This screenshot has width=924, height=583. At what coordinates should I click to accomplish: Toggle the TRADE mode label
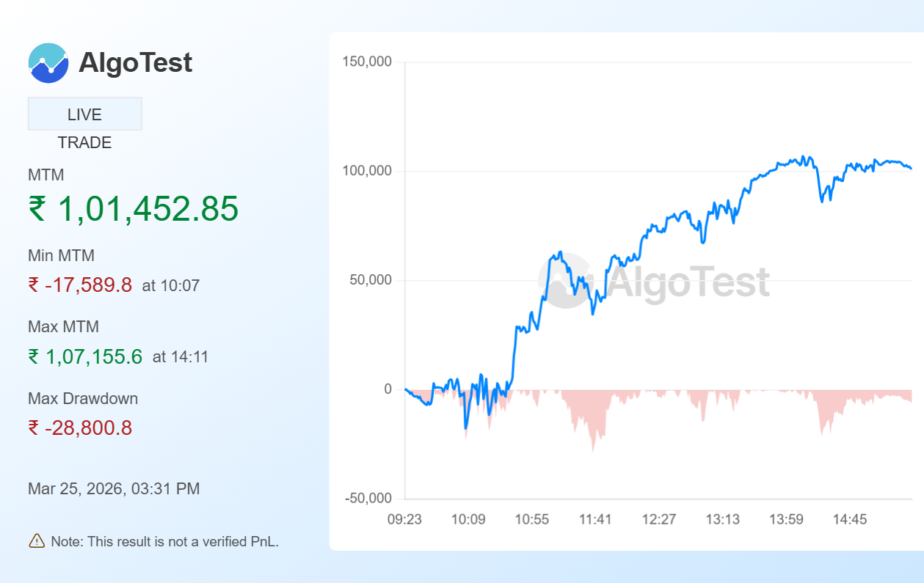[x=84, y=142]
